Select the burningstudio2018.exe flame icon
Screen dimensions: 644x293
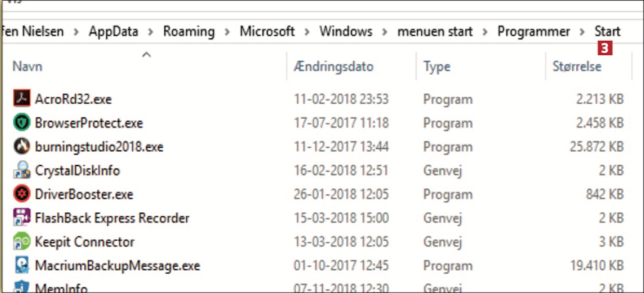point(21,146)
